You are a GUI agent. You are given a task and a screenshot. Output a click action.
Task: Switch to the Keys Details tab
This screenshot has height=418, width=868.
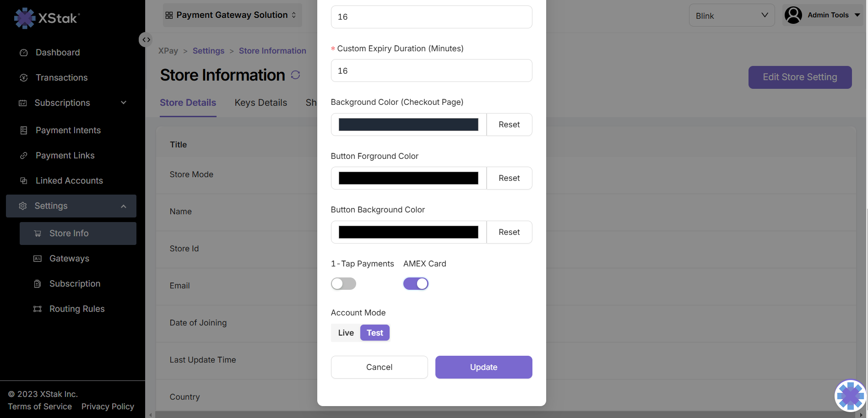pyautogui.click(x=260, y=103)
